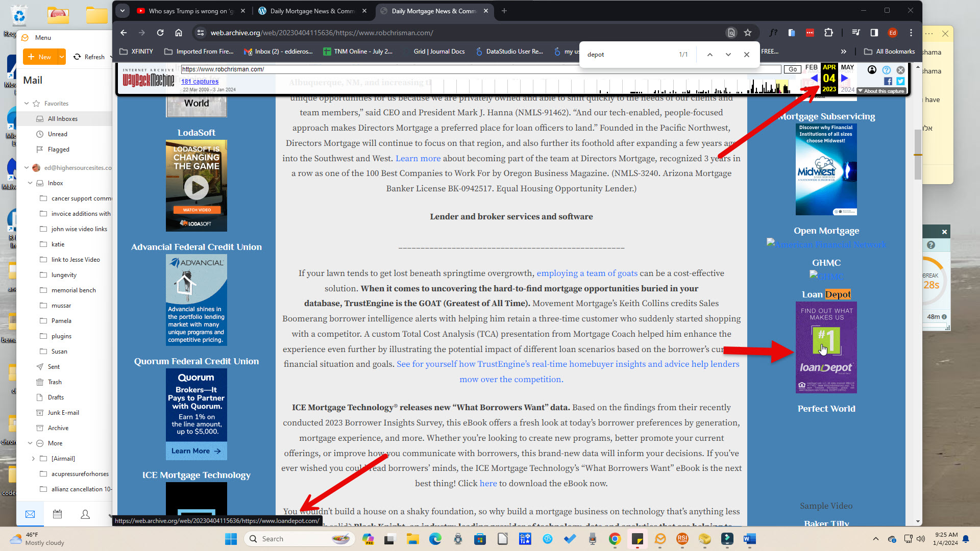Play the LodaSoft video thumbnail

coord(197,187)
